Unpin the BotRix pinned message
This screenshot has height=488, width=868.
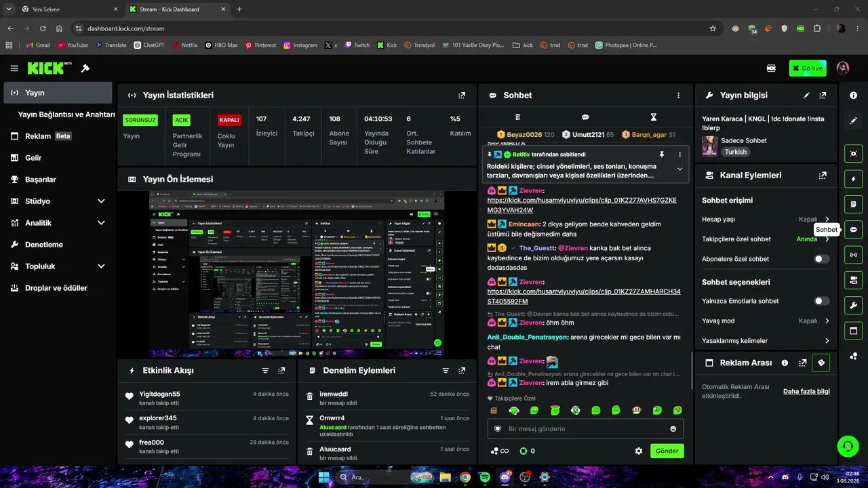[662, 155]
